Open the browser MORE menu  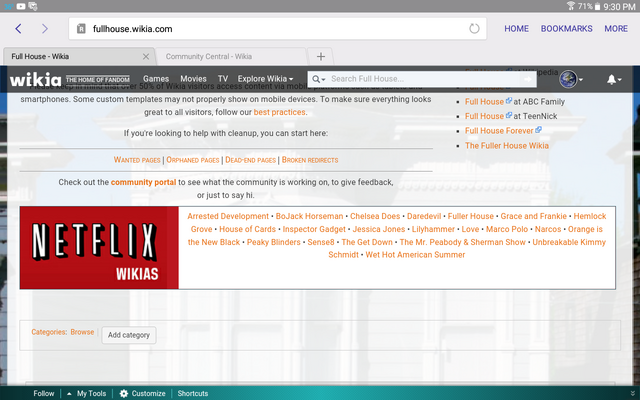click(616, 29)
